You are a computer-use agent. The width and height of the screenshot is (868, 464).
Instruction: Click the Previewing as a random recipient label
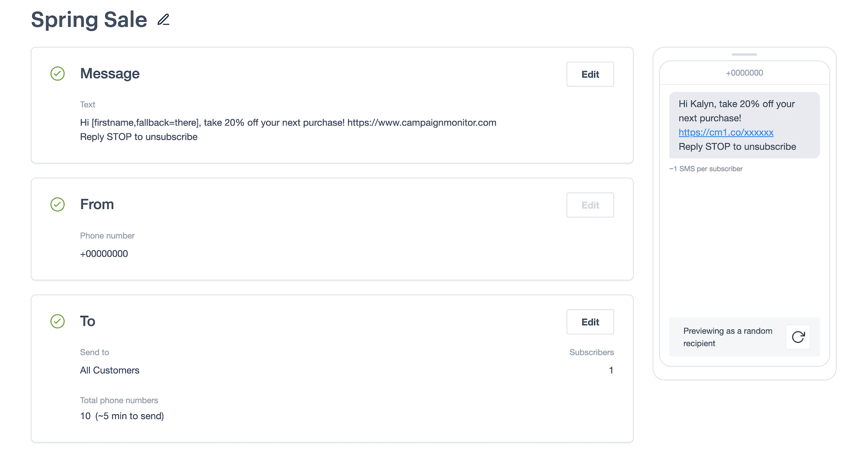(x=727, y=337)
